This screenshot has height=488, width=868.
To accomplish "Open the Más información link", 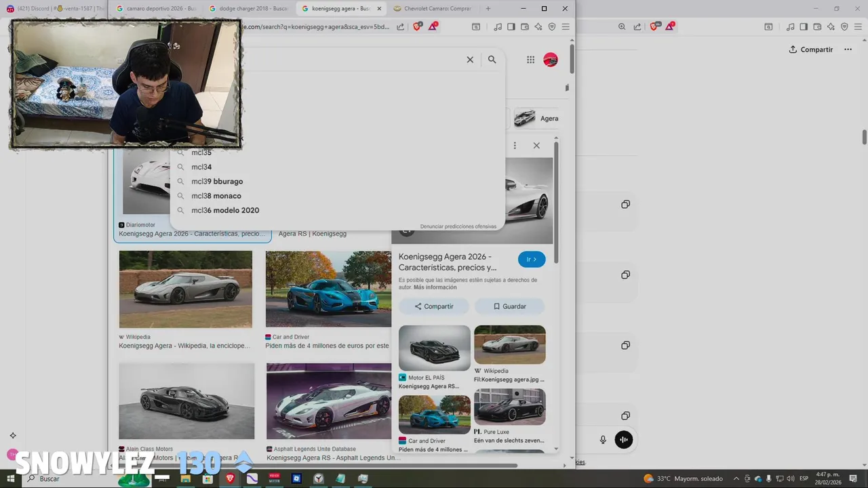I will [435, 287].
